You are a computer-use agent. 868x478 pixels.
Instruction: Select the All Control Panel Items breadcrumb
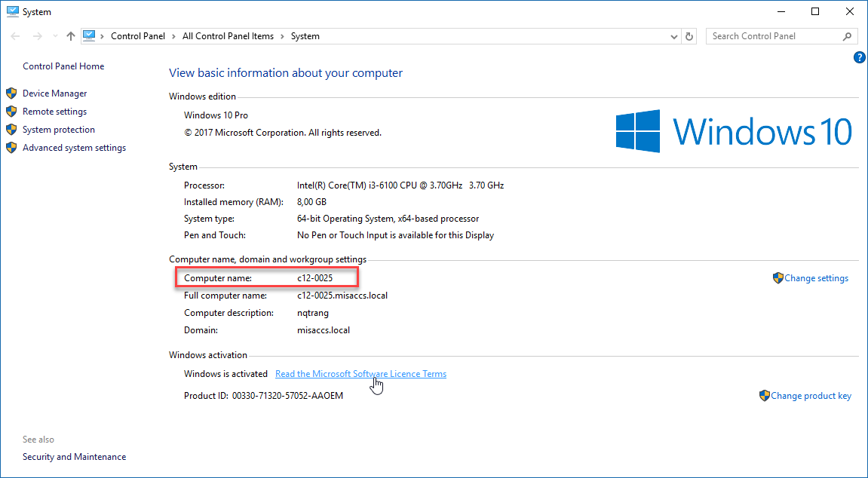click(x=228, y=36)
